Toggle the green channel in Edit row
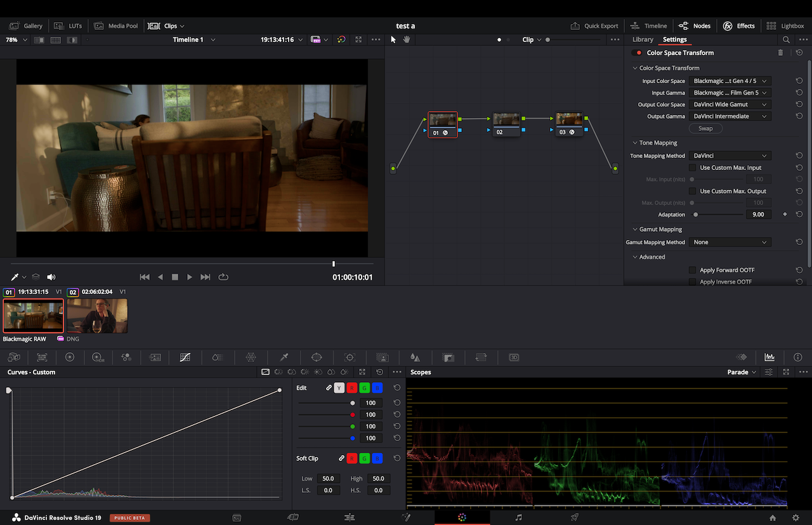 pos(365,388)
